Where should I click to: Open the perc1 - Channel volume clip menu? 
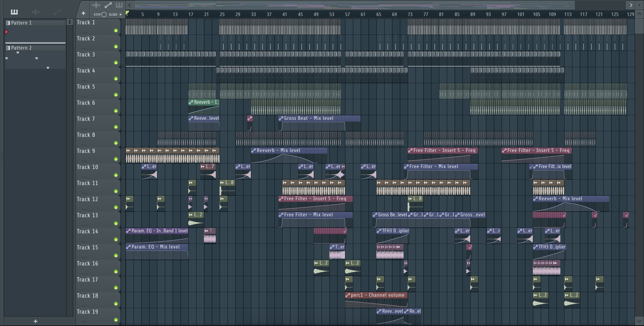pos(347,295)
